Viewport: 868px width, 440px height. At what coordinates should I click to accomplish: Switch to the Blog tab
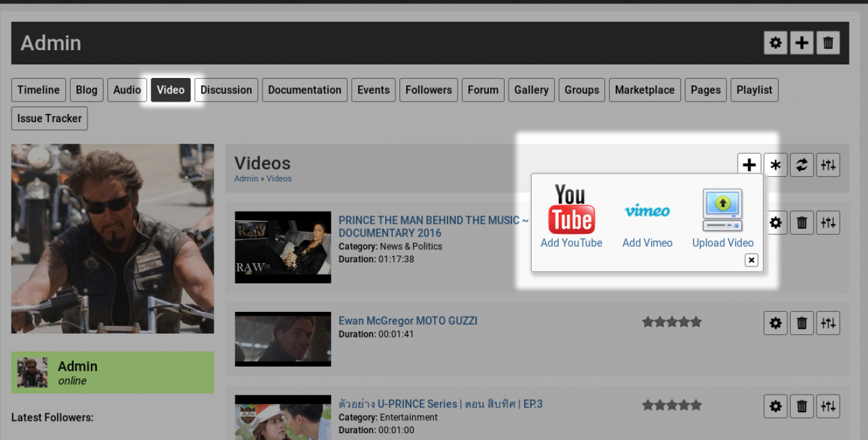pyautogui.click(x=87, y=89)
